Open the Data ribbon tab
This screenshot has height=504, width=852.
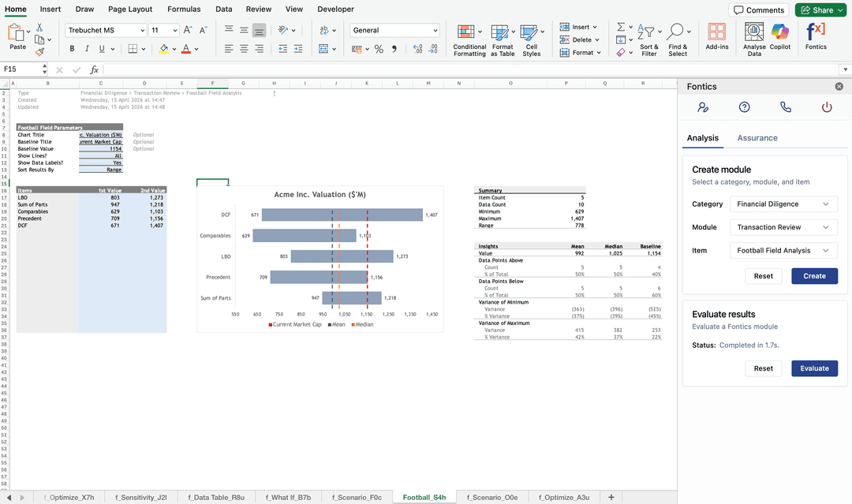tap(223, 9)
